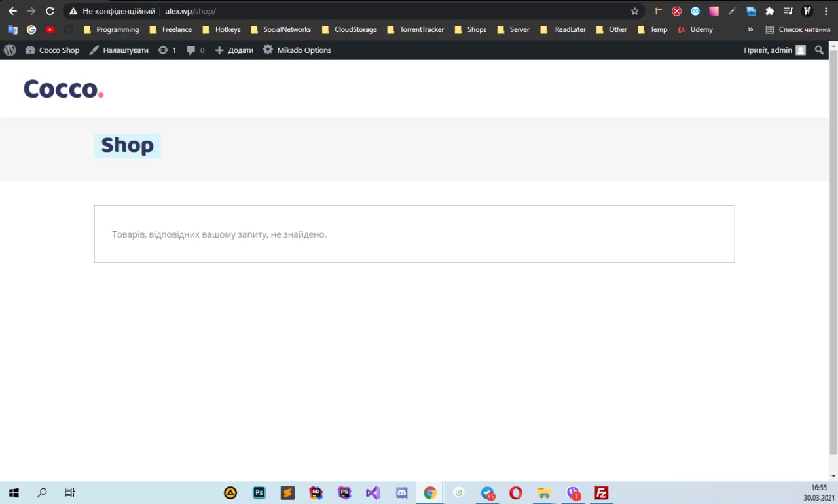Open Chrome's three-dot menu
This screenshot has height=504, width=838.
click(x=826, y=11)
